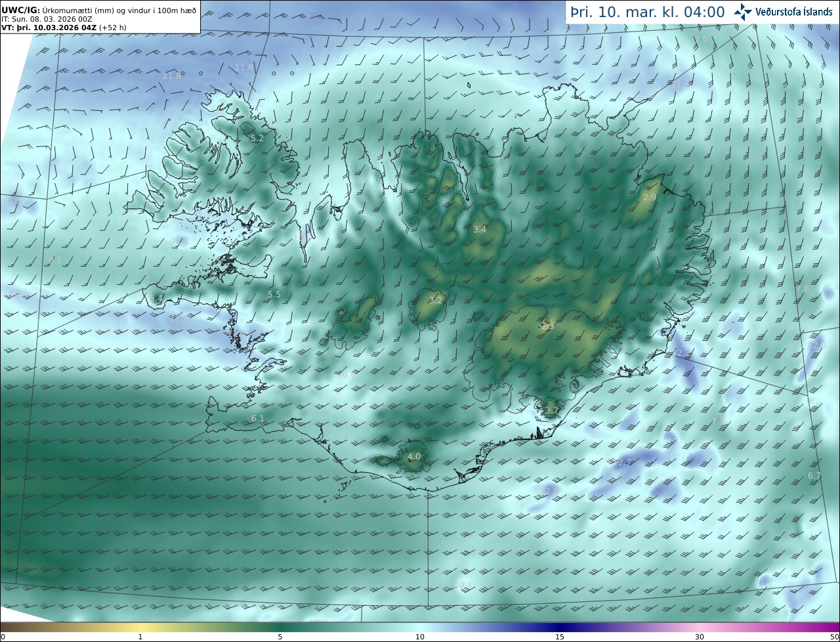Click the 'IT: Sun. 08. 03. 2026 00Z' line
Screen dimensions: 840x642
click(47, 19)
